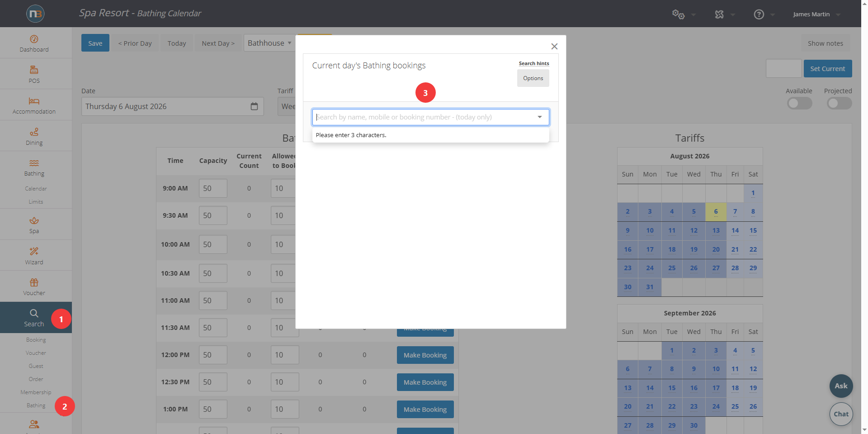Jump to Today
The image size is (868, 434).
(177, 43)
